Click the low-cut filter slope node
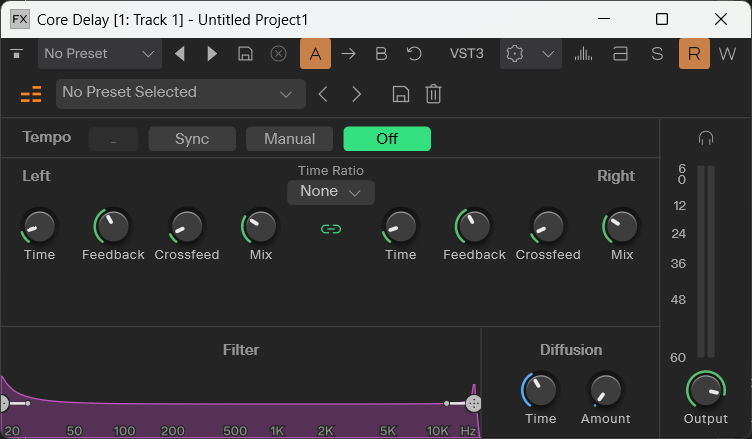752x439 pixels. pyautogui.click(x=28, y=403)
